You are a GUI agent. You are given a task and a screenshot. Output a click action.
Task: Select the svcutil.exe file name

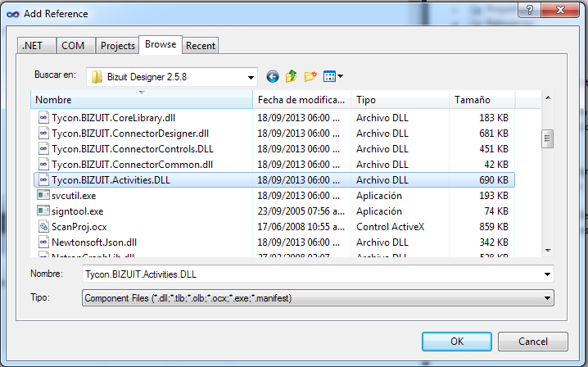pos(74,196)
